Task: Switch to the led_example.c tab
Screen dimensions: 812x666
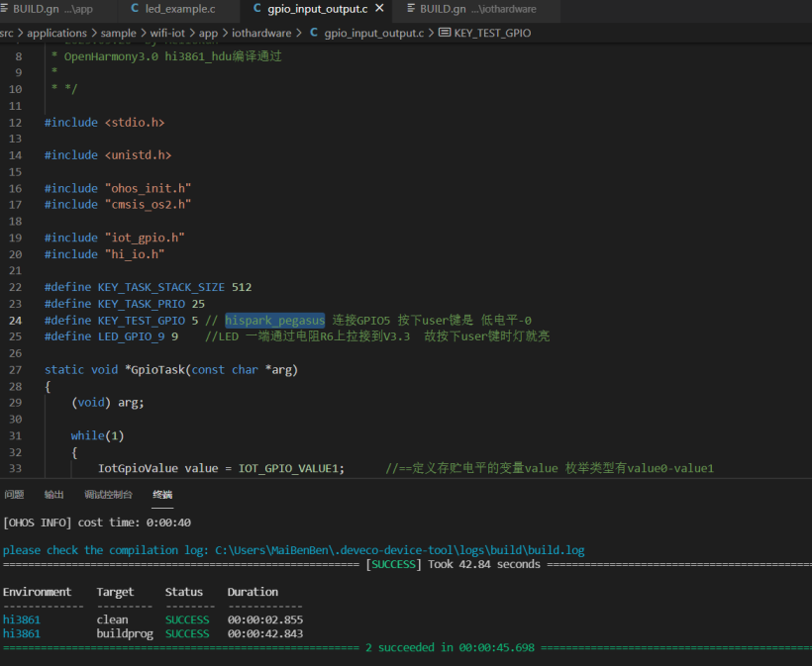Action: click(x=179, y=9)
